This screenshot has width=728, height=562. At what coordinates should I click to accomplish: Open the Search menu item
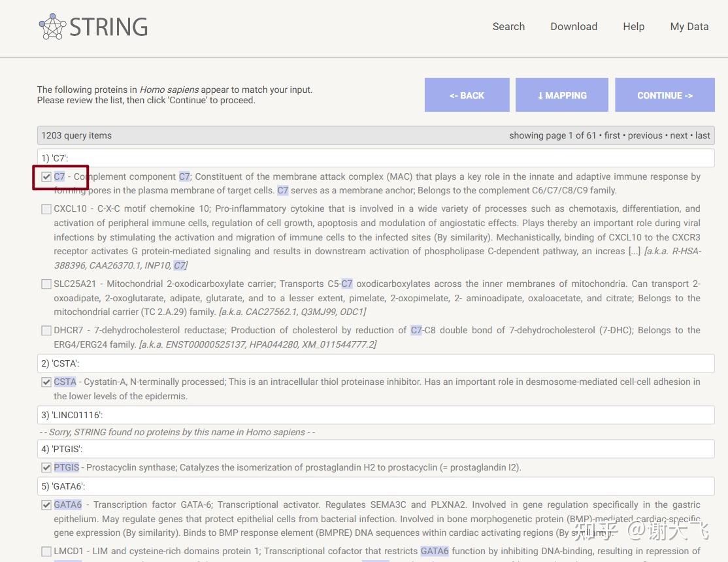pos(508,27)
